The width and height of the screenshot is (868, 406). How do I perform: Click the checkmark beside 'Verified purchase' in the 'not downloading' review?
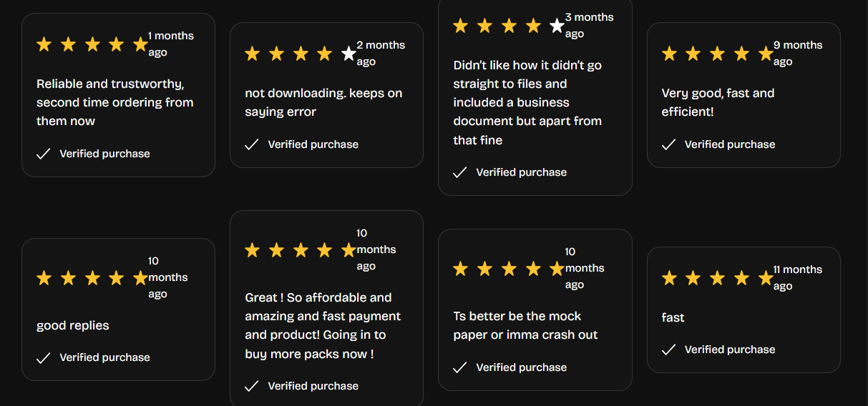coord(252,144)
